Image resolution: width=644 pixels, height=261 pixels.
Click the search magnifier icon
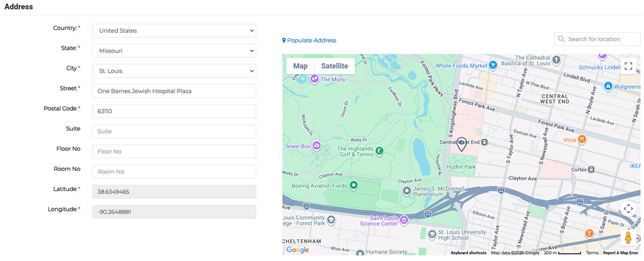click(561, 39)
